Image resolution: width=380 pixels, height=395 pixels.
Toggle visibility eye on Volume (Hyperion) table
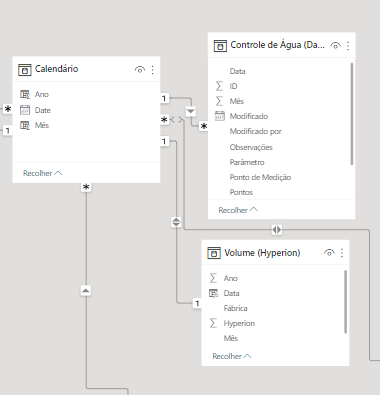coord(329,253)
